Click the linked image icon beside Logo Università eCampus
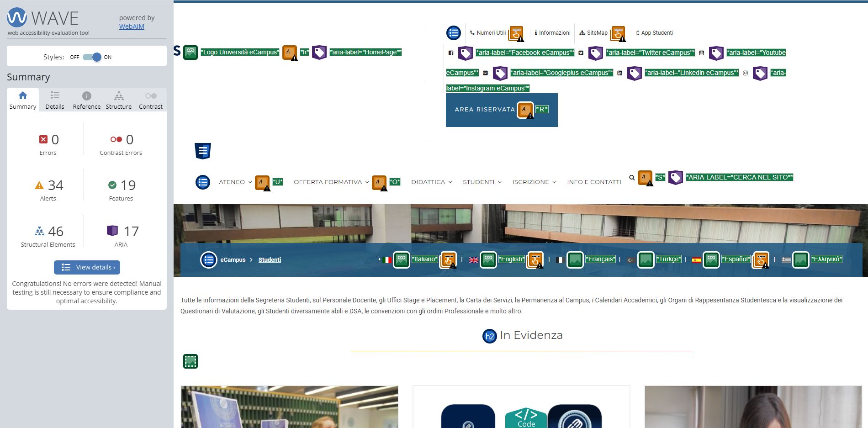This screenshot has width=868, height=428. [x=191, y=53]
